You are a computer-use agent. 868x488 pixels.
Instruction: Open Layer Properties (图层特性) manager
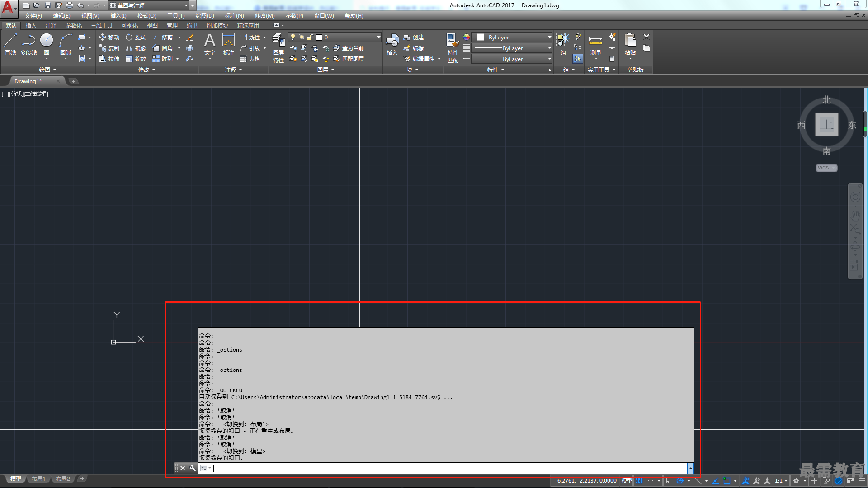(278, 48)
